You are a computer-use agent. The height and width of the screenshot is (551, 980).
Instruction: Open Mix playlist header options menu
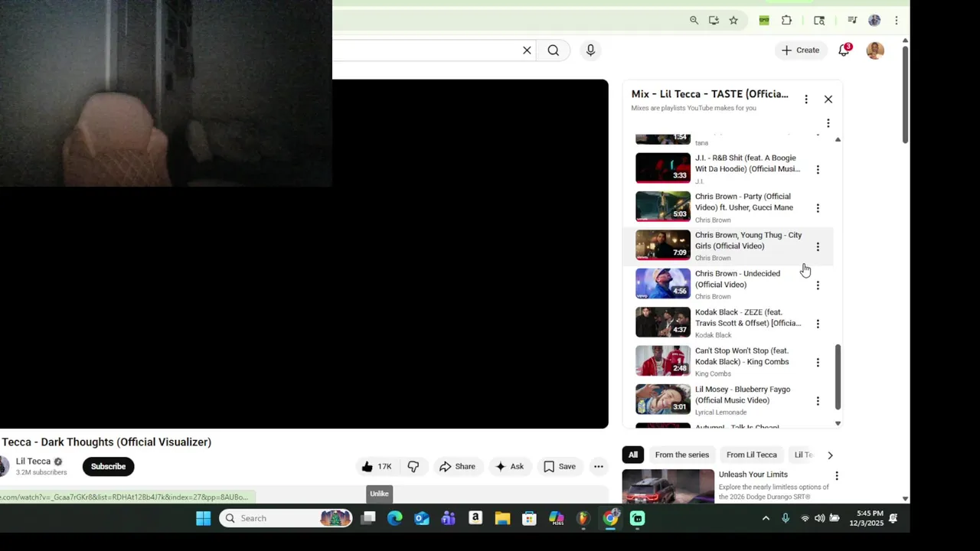pos(805,99)
